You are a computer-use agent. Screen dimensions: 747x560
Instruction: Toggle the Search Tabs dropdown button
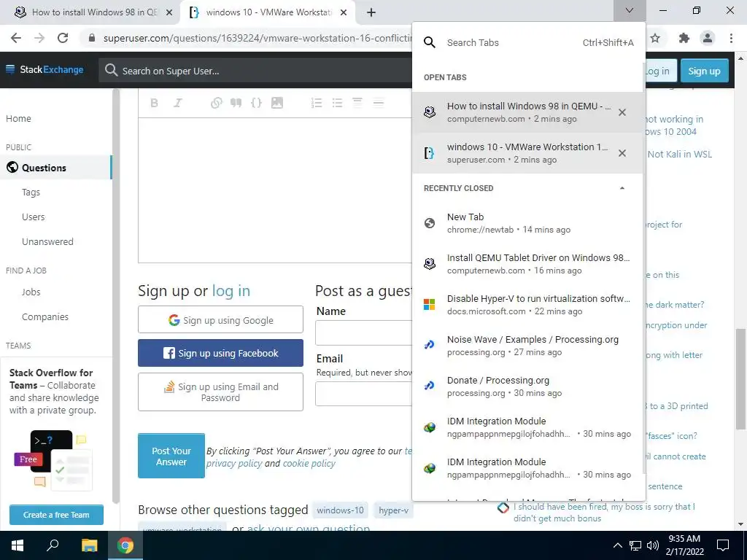(x=630, y=10)
